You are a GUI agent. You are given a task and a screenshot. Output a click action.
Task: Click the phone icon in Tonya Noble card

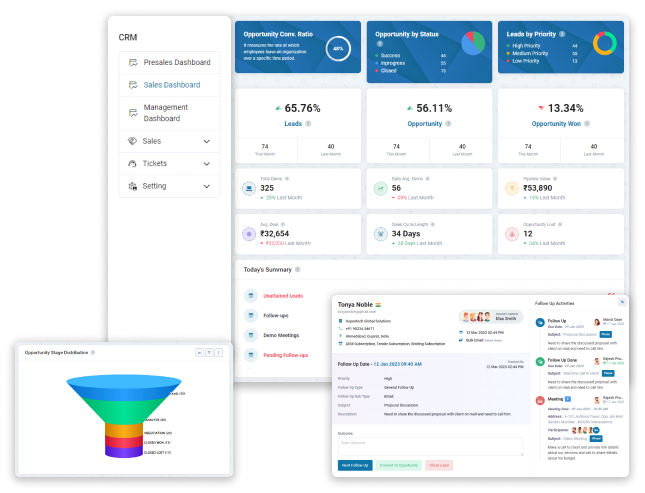(x=340, y=328)
